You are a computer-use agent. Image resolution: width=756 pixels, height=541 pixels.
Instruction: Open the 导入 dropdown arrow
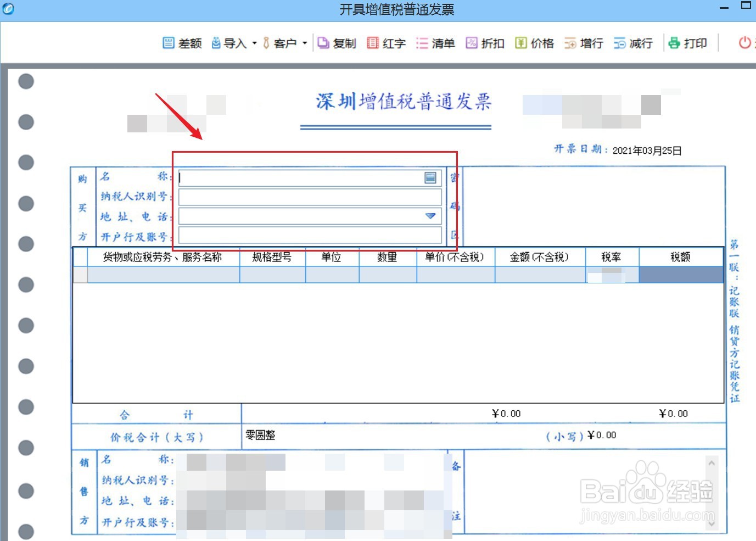[254, 43]
